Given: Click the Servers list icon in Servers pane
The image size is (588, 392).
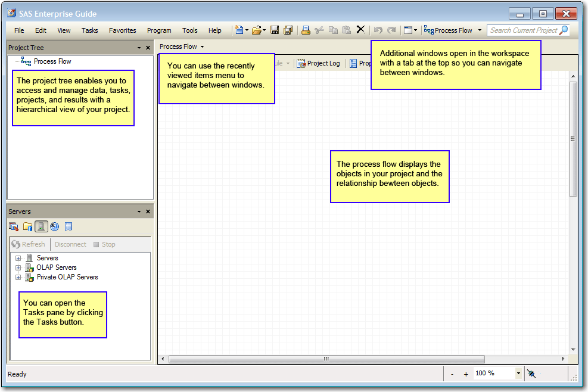Looking at the screenshot, I should tap(41, 226).
